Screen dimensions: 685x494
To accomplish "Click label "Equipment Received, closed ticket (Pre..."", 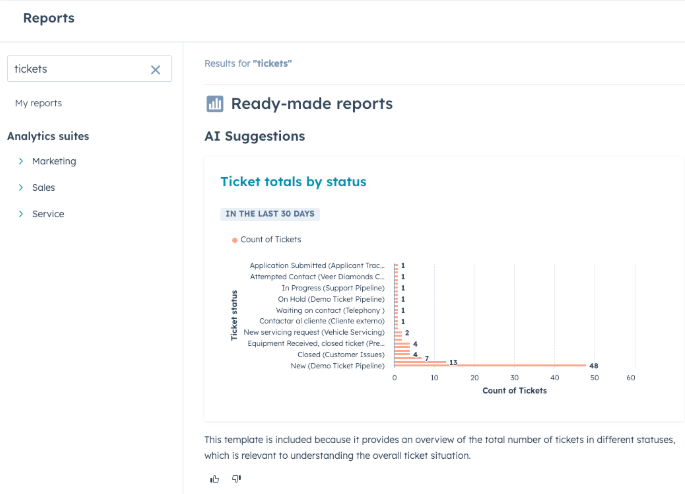I will (316, 344).
